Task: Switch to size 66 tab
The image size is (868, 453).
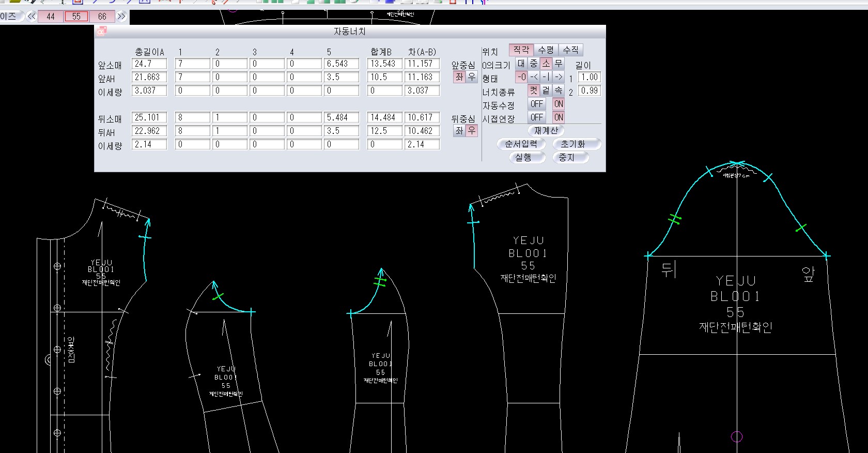Action: (x=102, y=17)
